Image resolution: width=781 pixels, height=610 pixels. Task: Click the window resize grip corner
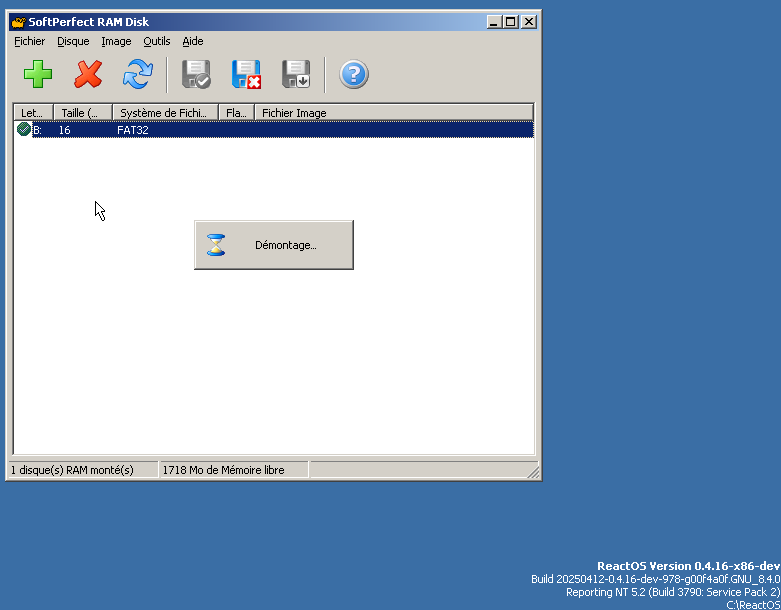[533, 473]
